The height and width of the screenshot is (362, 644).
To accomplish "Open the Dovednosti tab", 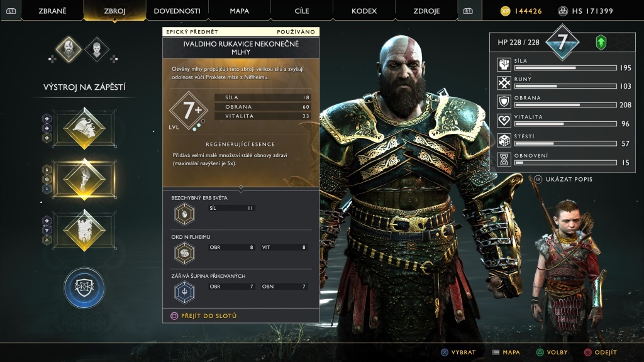I will coord(177,11).
